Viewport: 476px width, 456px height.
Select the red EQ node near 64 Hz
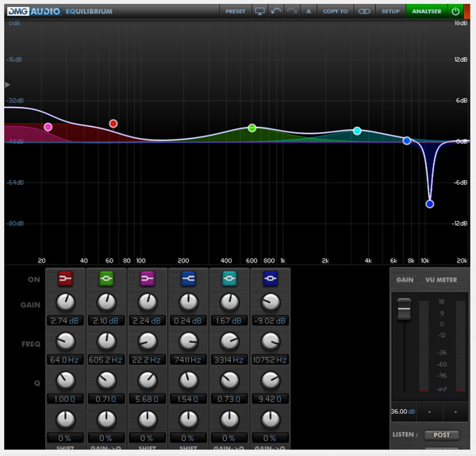tap(113, 124)
